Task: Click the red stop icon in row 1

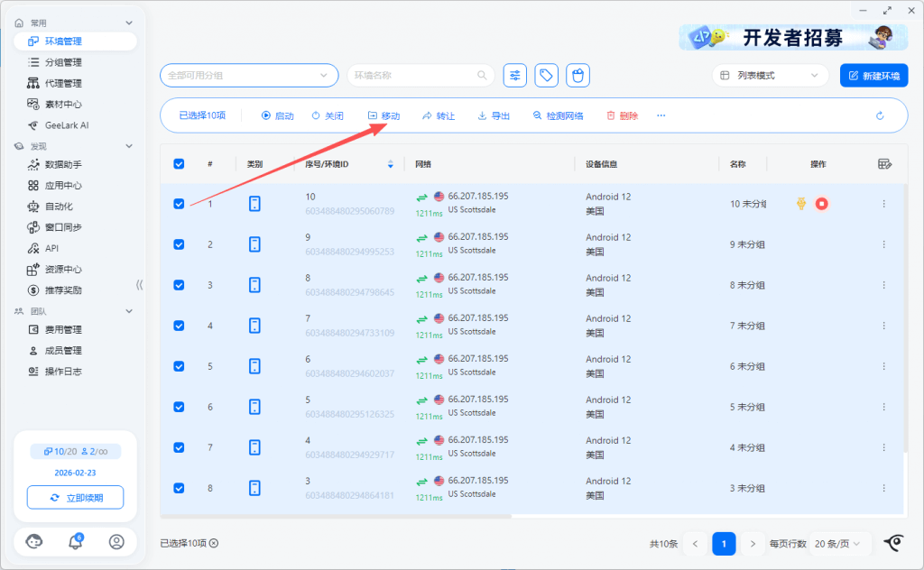Action: (821, 204)
